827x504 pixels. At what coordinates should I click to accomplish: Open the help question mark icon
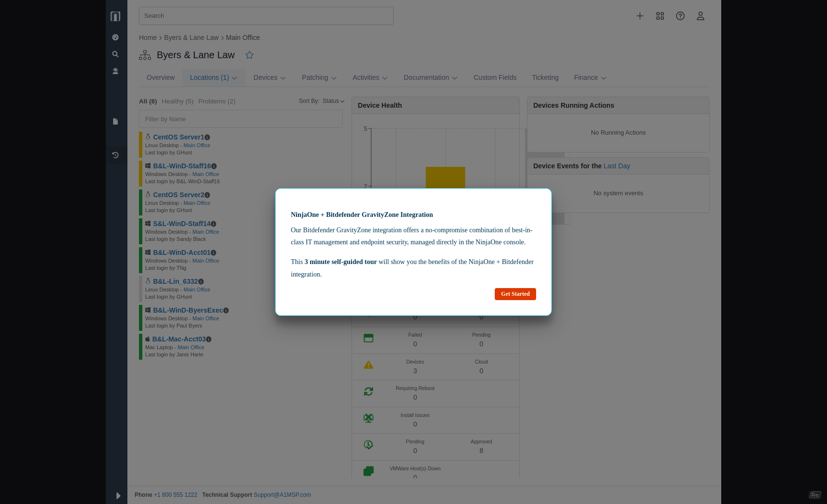[x=680, y=16]
